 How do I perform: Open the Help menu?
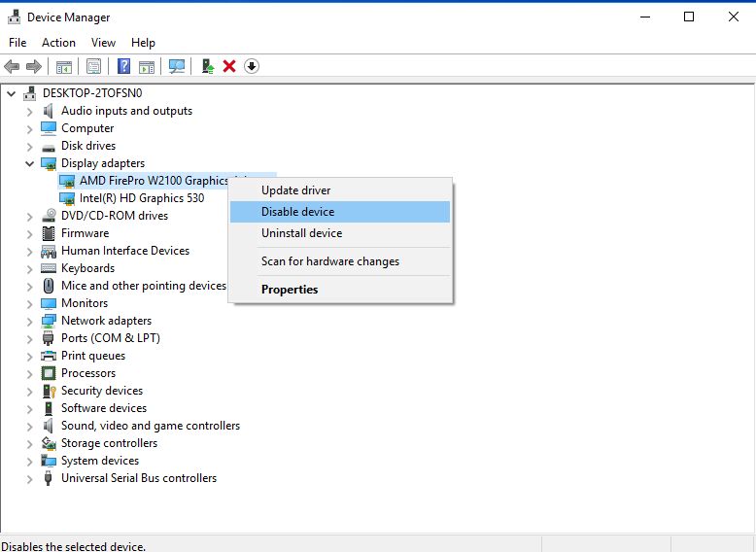tap(143, 43)
